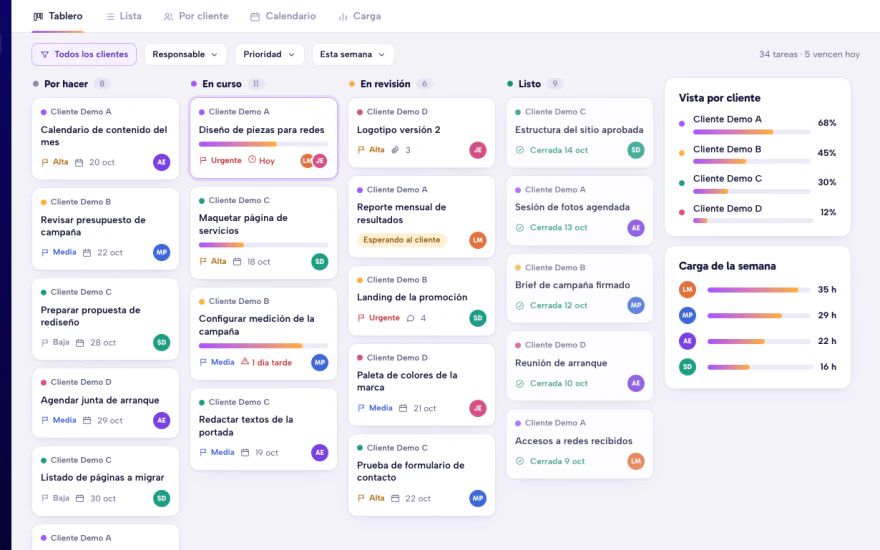
Task: Click the Todos los clientes filter button
Action: pyautogui.click(x=84, y=54)
